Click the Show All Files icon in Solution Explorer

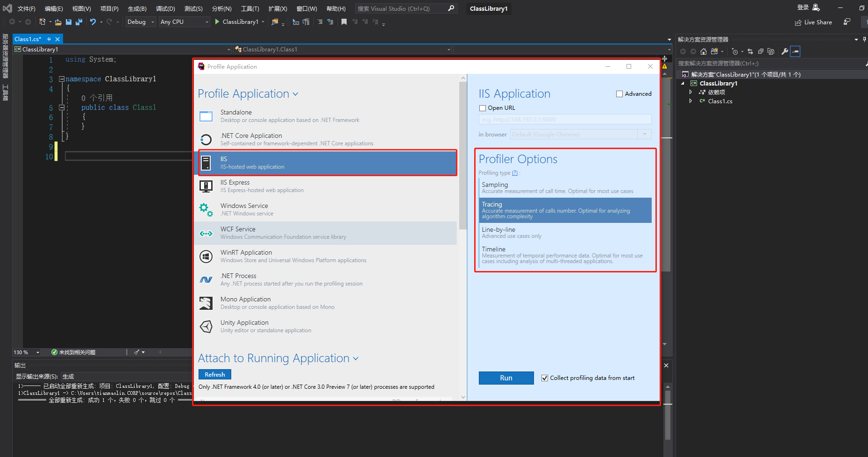point(771,51)
